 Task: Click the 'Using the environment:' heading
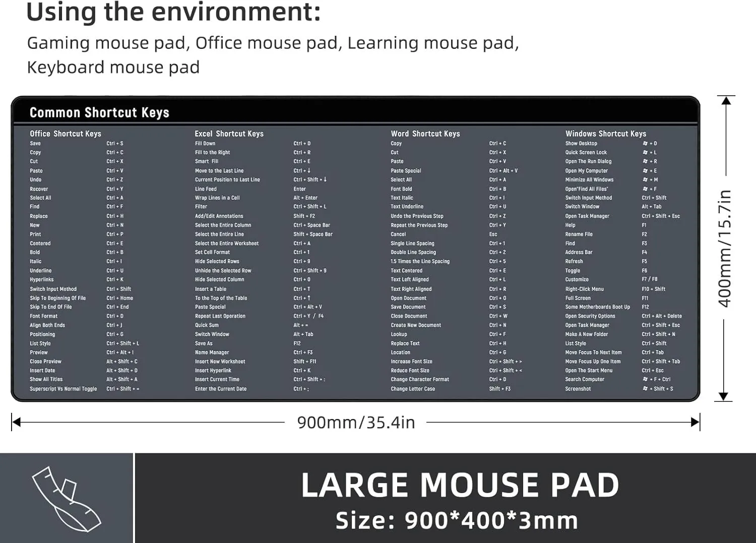pos(173,12)
